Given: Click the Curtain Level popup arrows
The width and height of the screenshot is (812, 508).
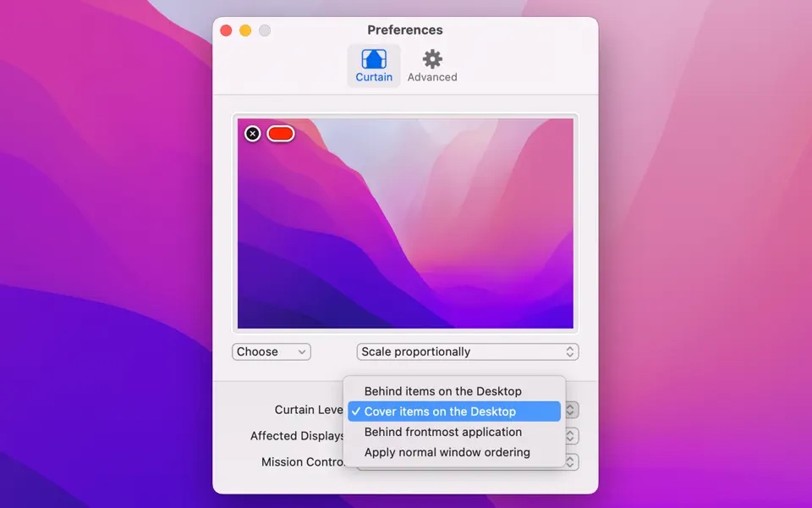Looking at the screenshot, I should (572, 410).
